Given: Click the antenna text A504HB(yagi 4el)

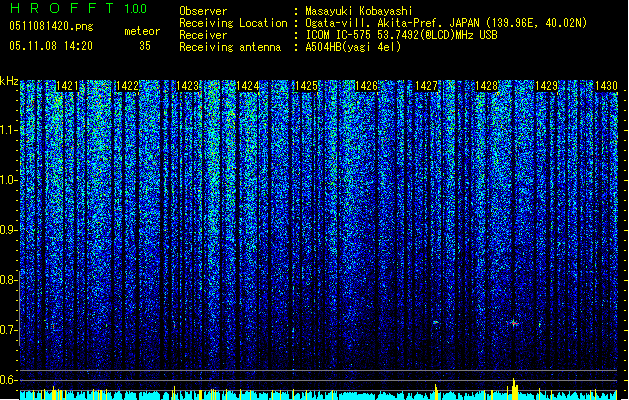Looking at the screenshot, I should (x=353, y=47).
